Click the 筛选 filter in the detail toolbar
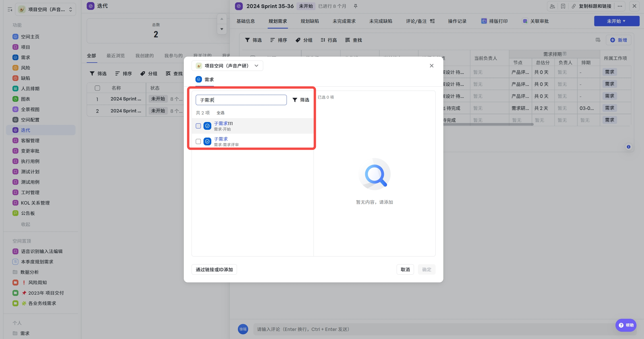Image resolution: width=644 pixels, height=339 pixels. (x=253, y=40)
